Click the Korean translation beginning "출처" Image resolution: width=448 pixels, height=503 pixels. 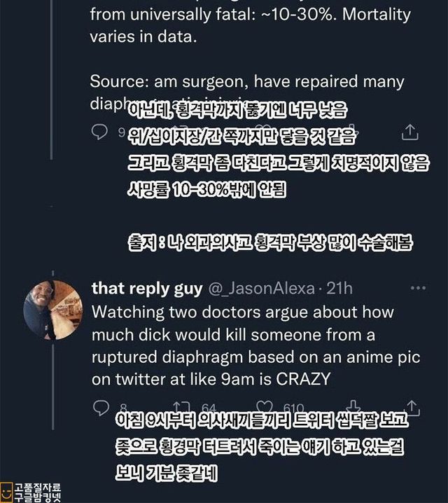pos(270,242)
